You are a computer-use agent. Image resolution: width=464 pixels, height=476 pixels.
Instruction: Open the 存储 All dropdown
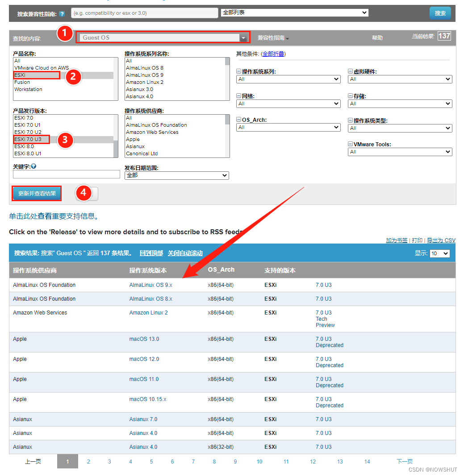400,103
